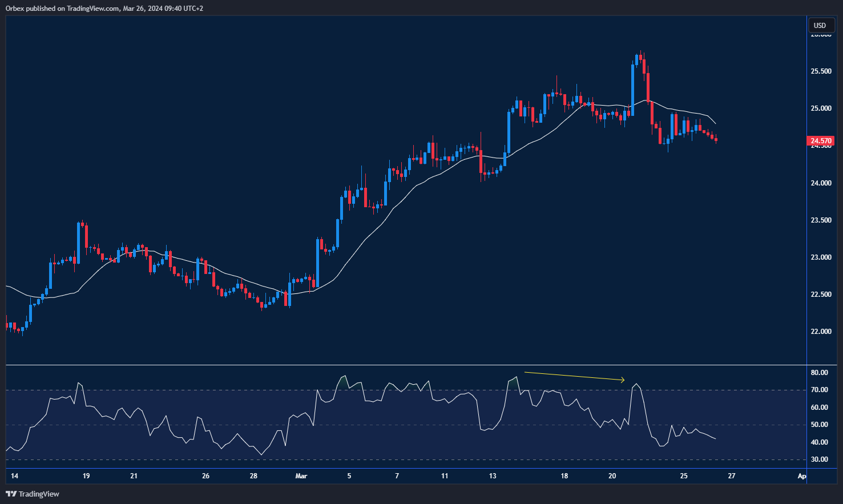Click the TradingView wordmark text at bottom
The height and width of the screenshot is (504, 843).
click(x=39, y=494)
